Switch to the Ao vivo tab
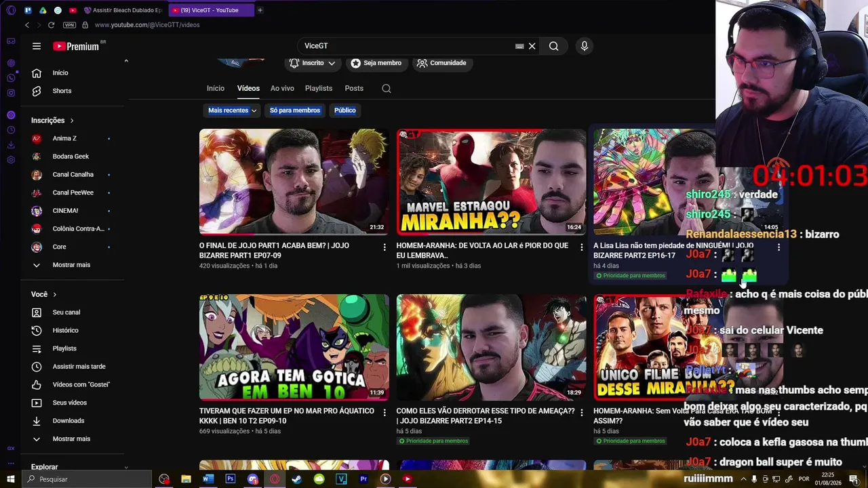This screenshot has height=488, width=868. point(282,89)
